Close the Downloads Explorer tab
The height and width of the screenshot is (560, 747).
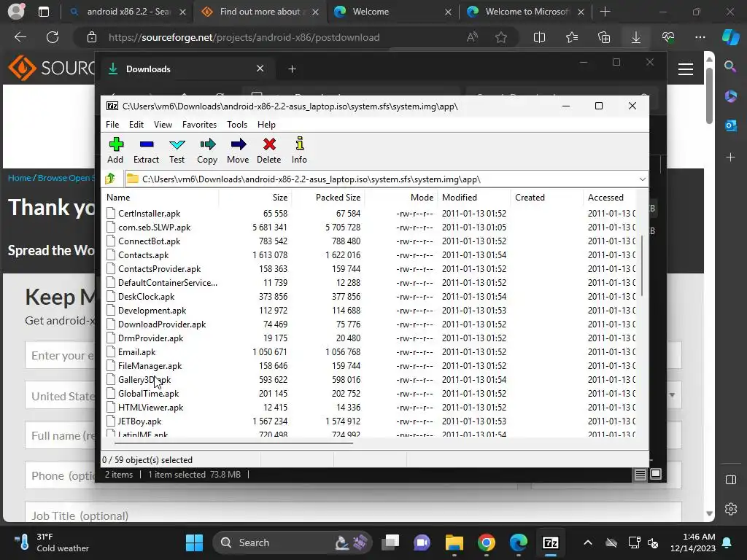(260, 69)
